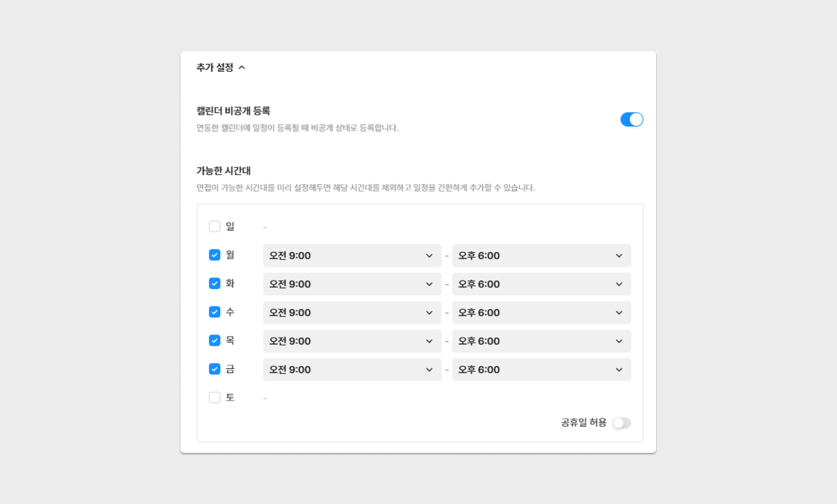Image resolution: width=837 pixels, height=504 pixels.
Task: Check the 토 (Saturday) checkbox
Action: pos(215,398)
